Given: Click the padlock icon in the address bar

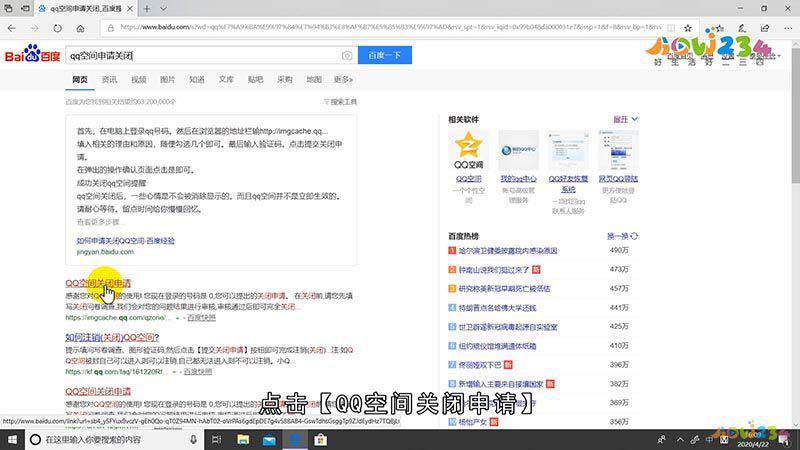Looking at the screenshot, I should pyautogui.click(x=111, y=28).
